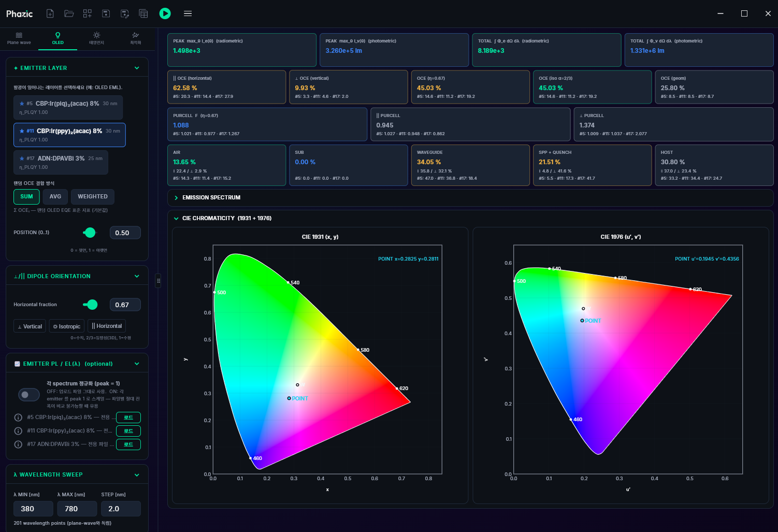The image size is (778, 532).
Task: Click 로드 button for #11 CBP:Ir(ppy)₂(acac)
Action: pyautogui.click(x=128, y=431)
